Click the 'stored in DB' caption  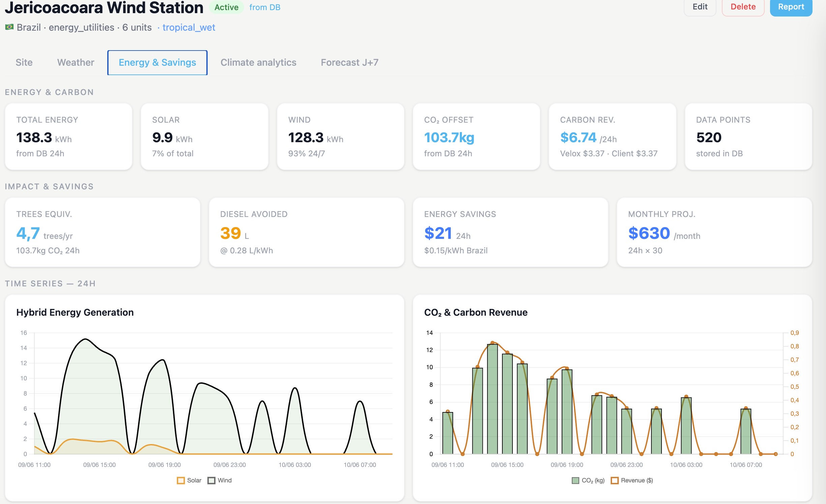[x=719, y=154]
